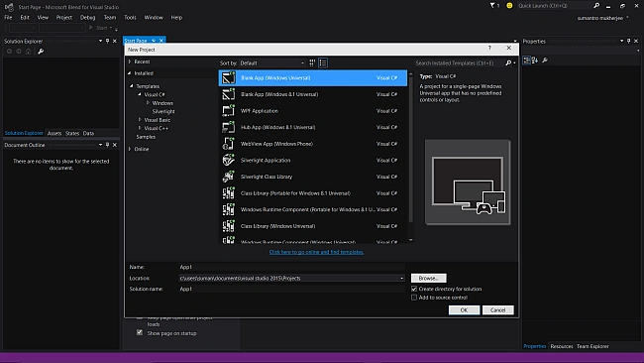The image size is (644, 363).
Task: Open the Tools menu
Action: click(x=130, y=18)
